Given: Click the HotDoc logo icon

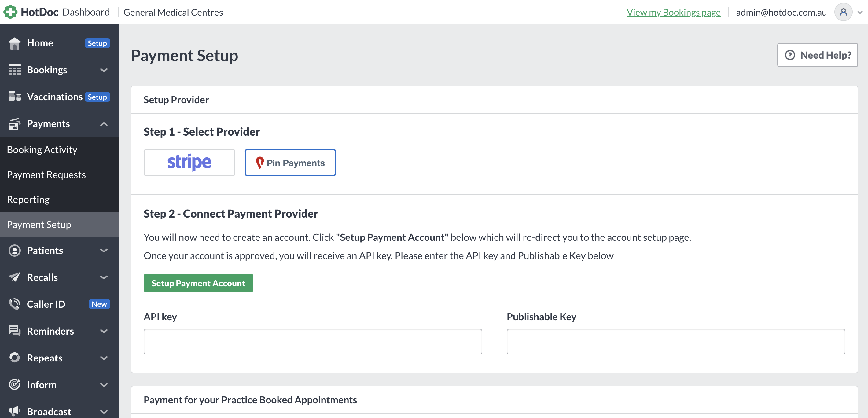Looking at the screenshot, I should (10, 12).
